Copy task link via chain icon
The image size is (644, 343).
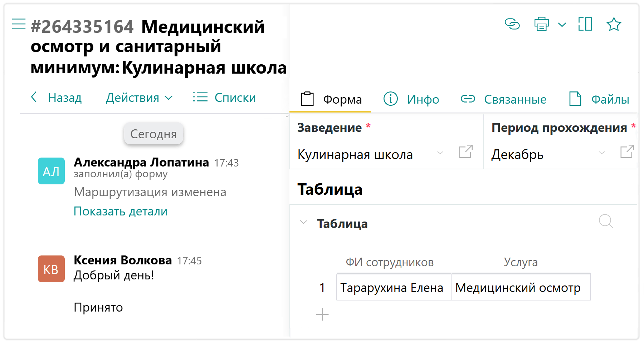tap(512, 24)
